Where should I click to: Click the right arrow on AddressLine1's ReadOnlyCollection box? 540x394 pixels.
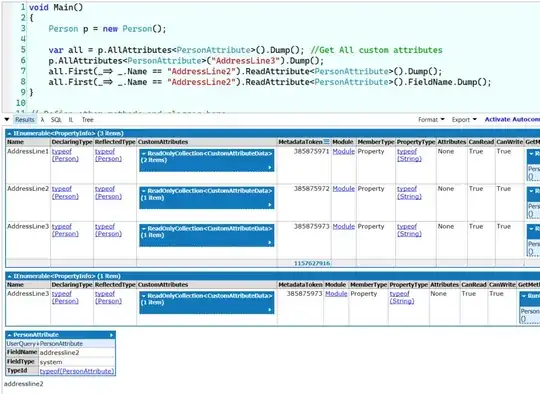click(270, 168)
